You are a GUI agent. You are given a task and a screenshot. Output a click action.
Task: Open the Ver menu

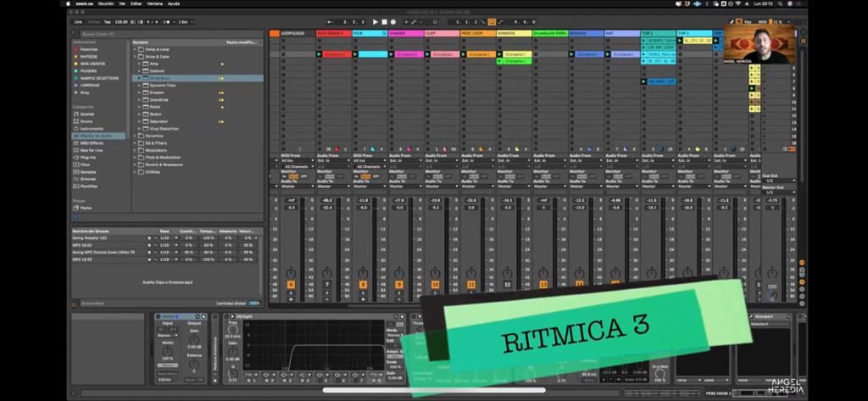pos(122,3)
